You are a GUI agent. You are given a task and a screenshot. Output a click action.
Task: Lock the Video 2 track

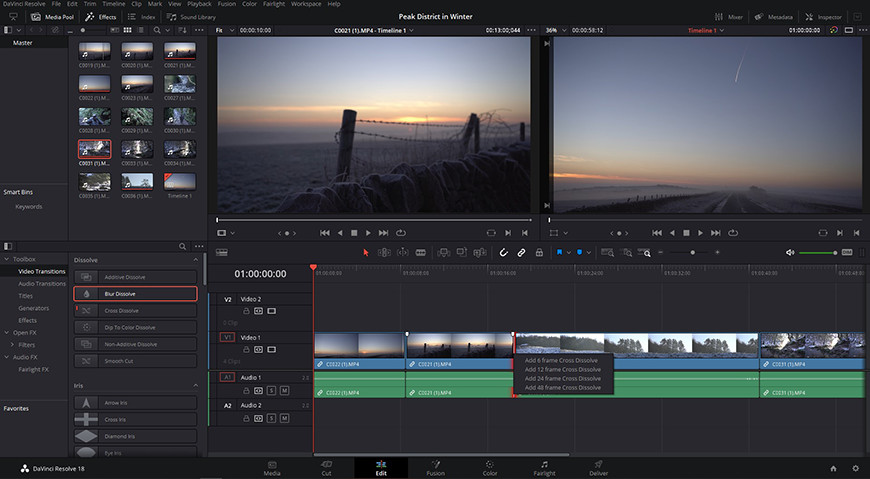tap(246, 311)
